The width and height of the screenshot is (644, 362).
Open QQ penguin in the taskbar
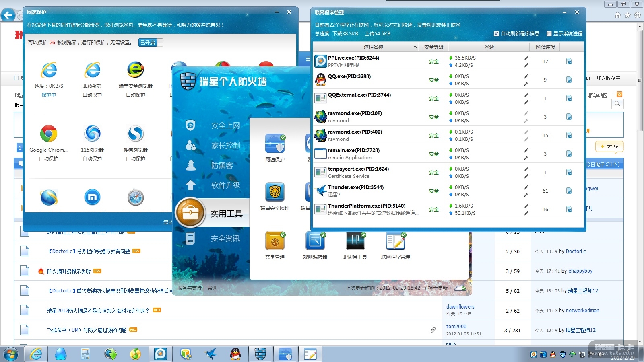235,354
